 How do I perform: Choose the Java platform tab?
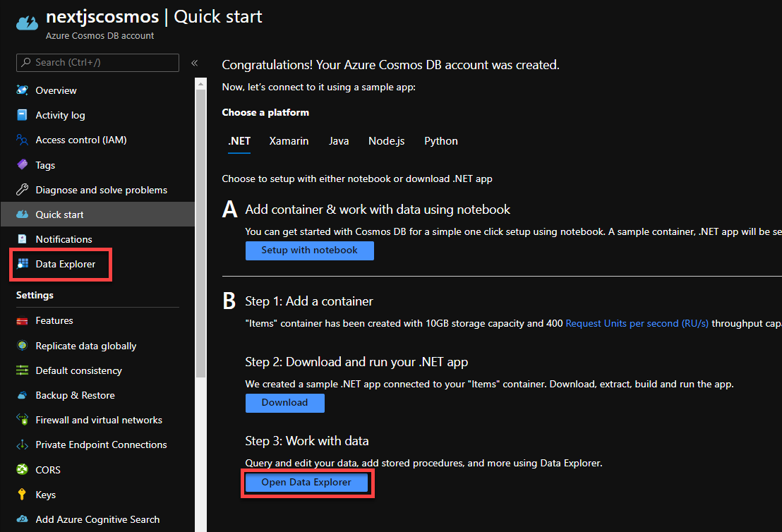click(339, 141)
